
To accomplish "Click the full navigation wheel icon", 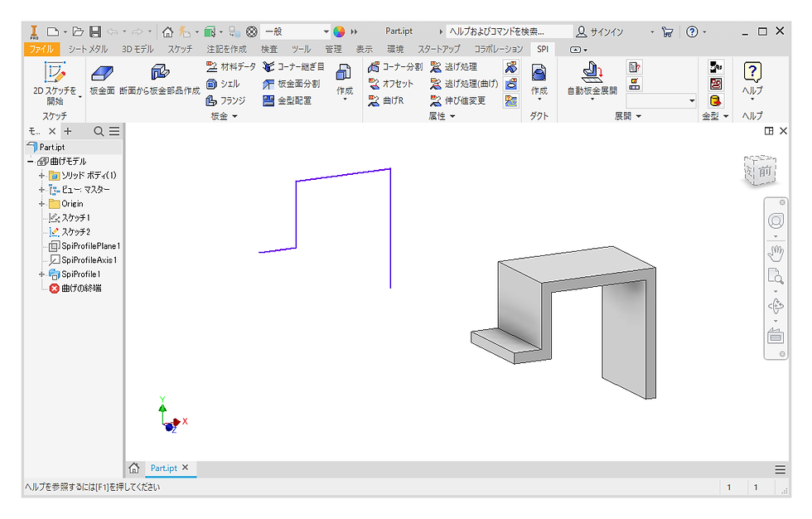I will tap(776, 221).
